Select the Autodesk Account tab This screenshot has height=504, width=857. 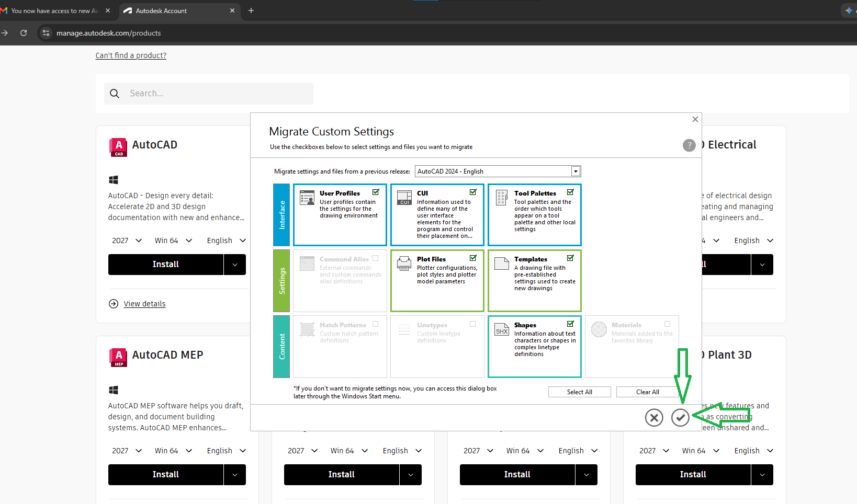click(x=179, y=10)
